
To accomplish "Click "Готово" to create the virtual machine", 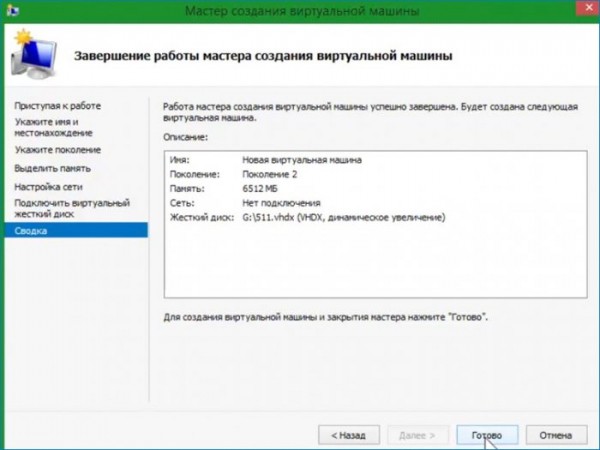I will click(x=487, y=435).
